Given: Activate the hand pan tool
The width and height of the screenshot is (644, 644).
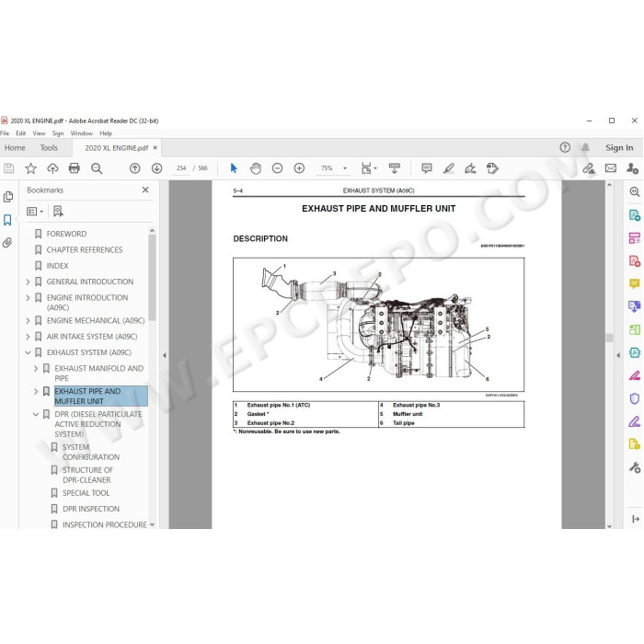Looking at the screenshot, I should (256, 168).
